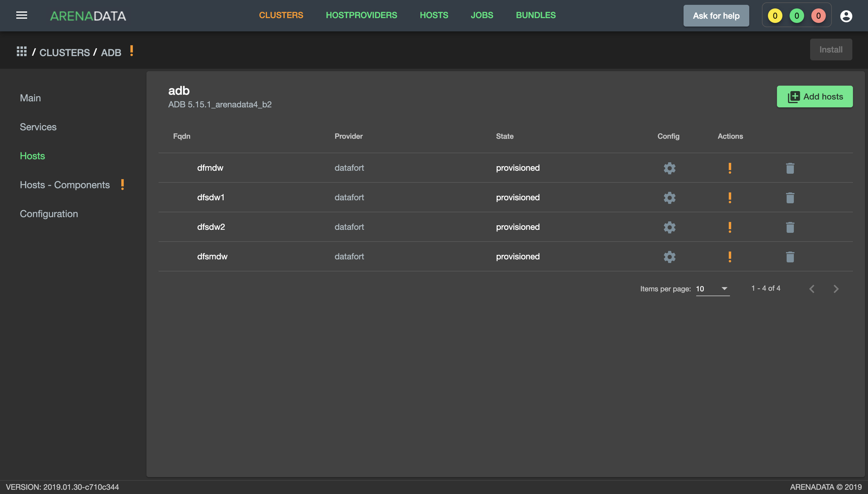Click the yellow job counter badge

[x=775, y=16]
